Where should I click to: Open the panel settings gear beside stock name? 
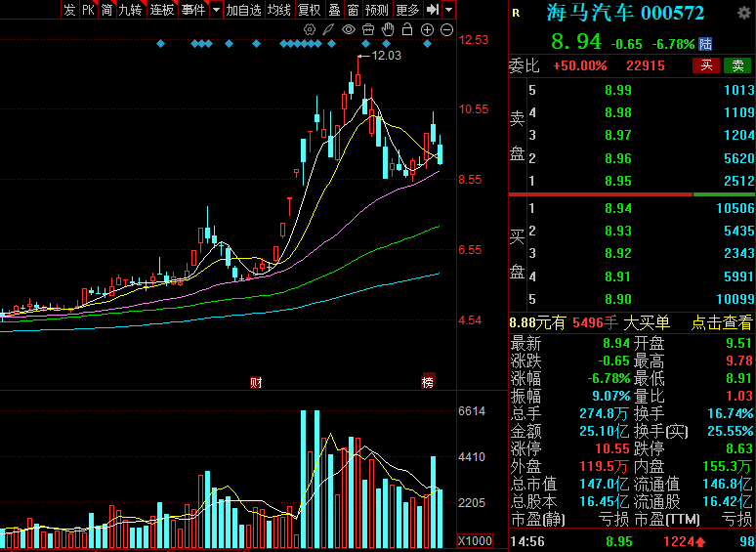(x=744, y=13)
